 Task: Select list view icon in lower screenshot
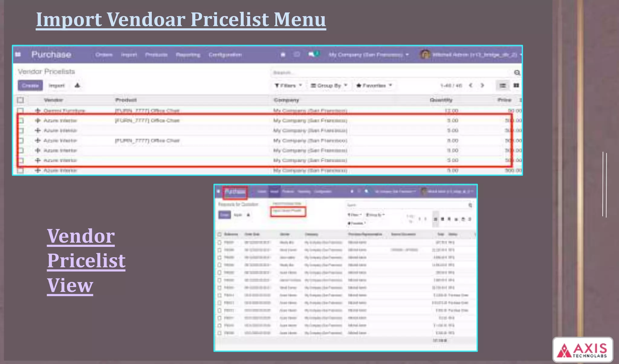coord(435,219)
